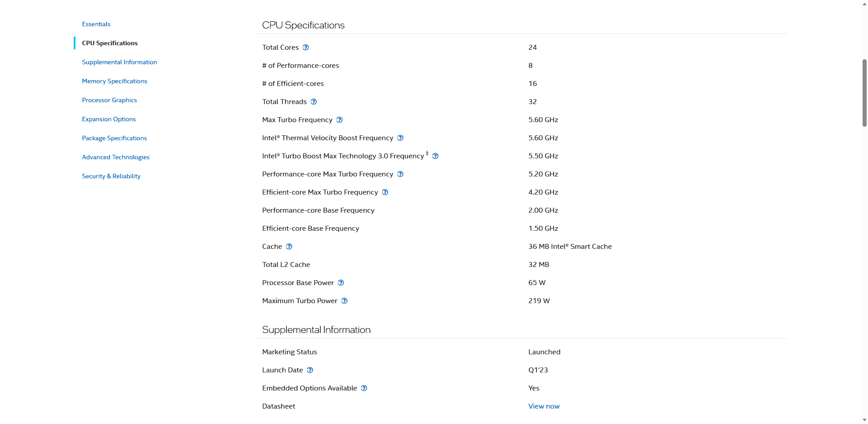The image size is (868, 424).
Task: Click Turbo Boost Max Technology 3.0 help icon
Action: point(435,156)
